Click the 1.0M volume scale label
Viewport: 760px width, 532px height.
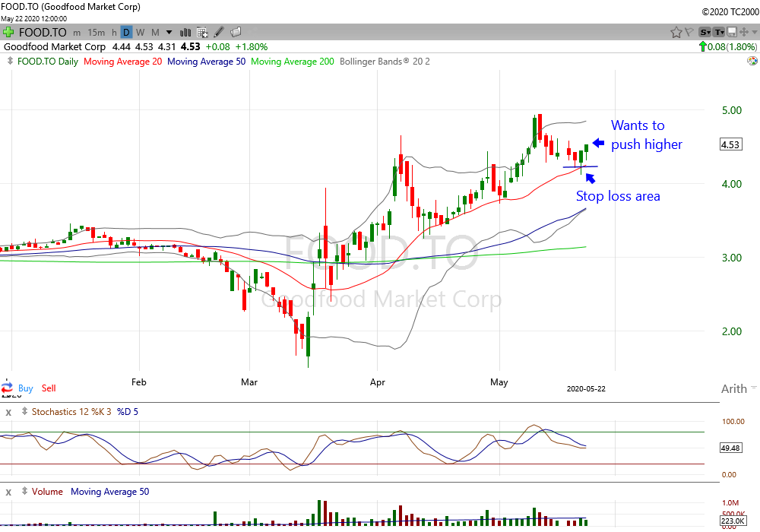click(x=730, y=503)
